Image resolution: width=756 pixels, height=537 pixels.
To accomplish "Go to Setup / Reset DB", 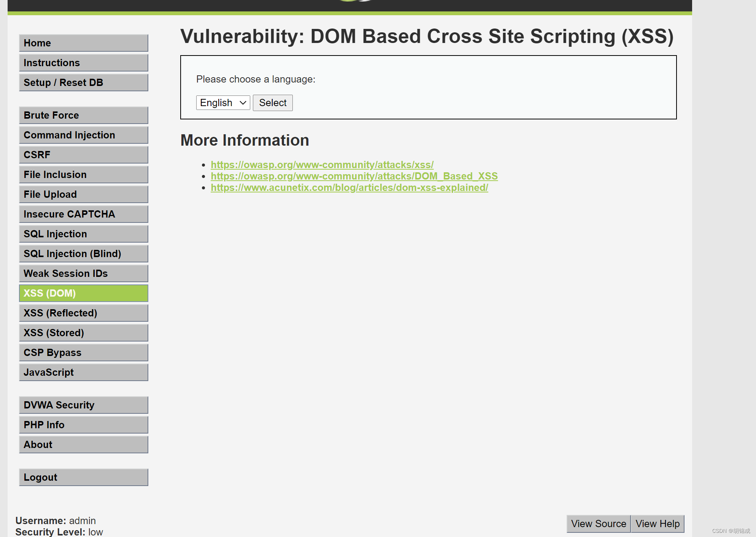I will [x=84, y=83].
